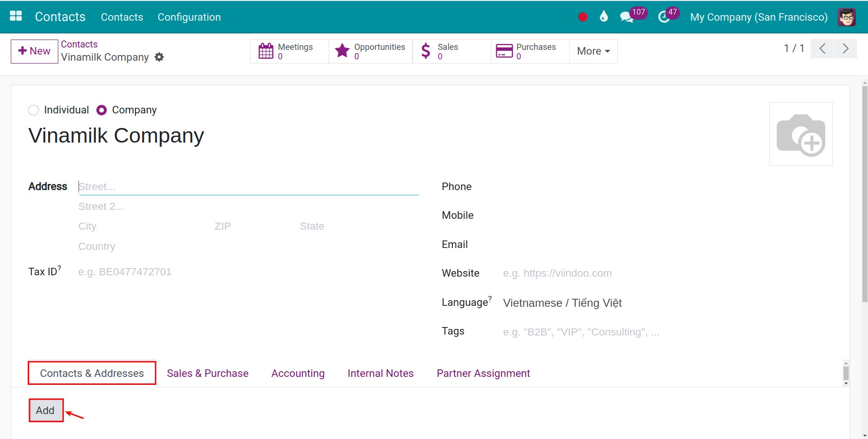868x439 pixels.
Task: Switch to Sales & Purchase tab
Action: point(207,373)
